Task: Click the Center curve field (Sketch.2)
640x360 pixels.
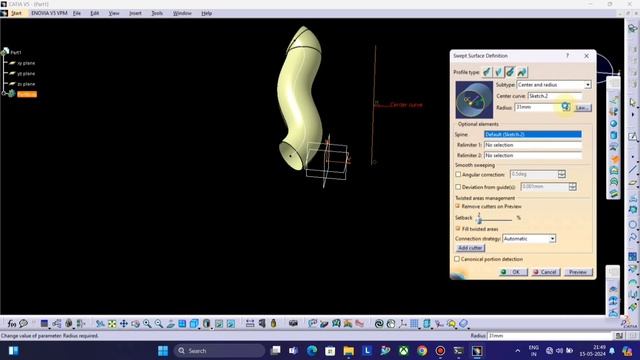Action: click(x=555, y=96)
